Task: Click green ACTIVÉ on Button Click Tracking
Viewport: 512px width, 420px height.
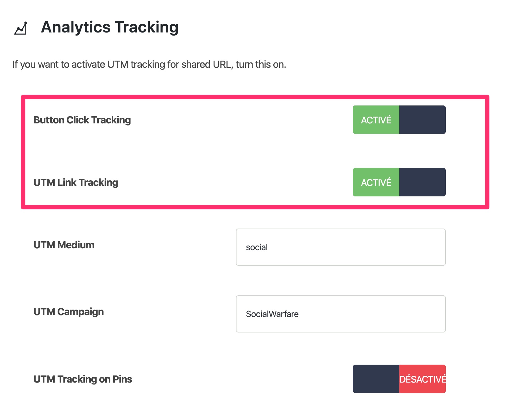Action: click(x=376, y=120)
